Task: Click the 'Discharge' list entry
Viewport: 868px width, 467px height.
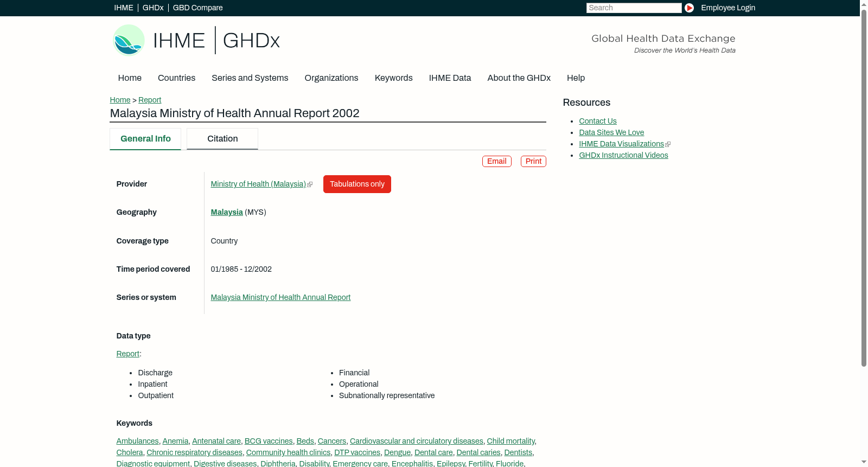Action: click(x=155, y=373)
